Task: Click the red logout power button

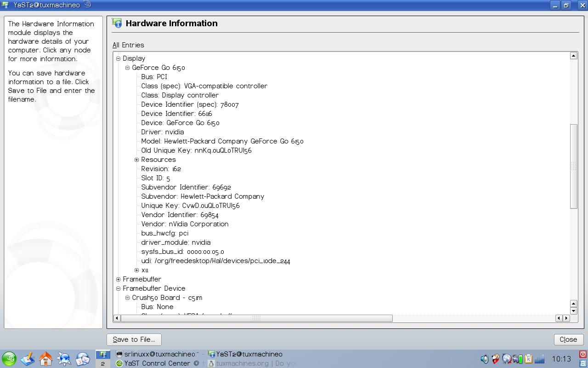Action: pos(583,354)
